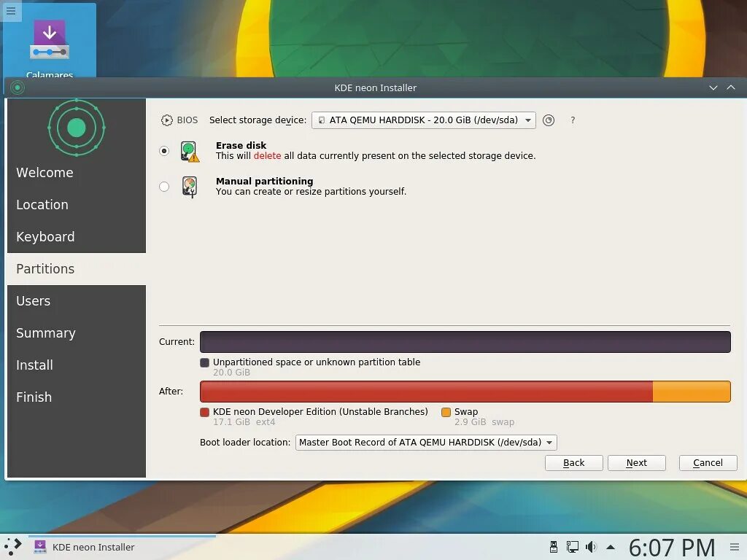The image size is (747, 560).
Task: Click the question mark help icon
Action: 573,120
